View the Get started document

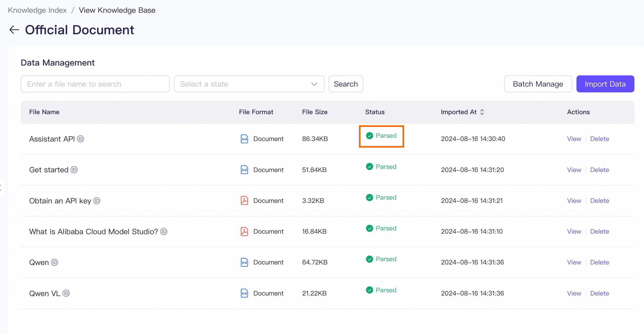coord(574,170)
